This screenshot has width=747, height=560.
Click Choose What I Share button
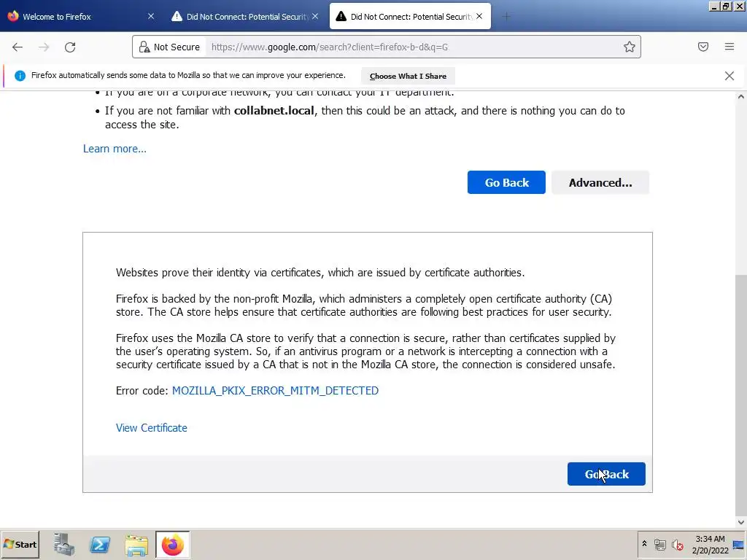click(408, 76)
